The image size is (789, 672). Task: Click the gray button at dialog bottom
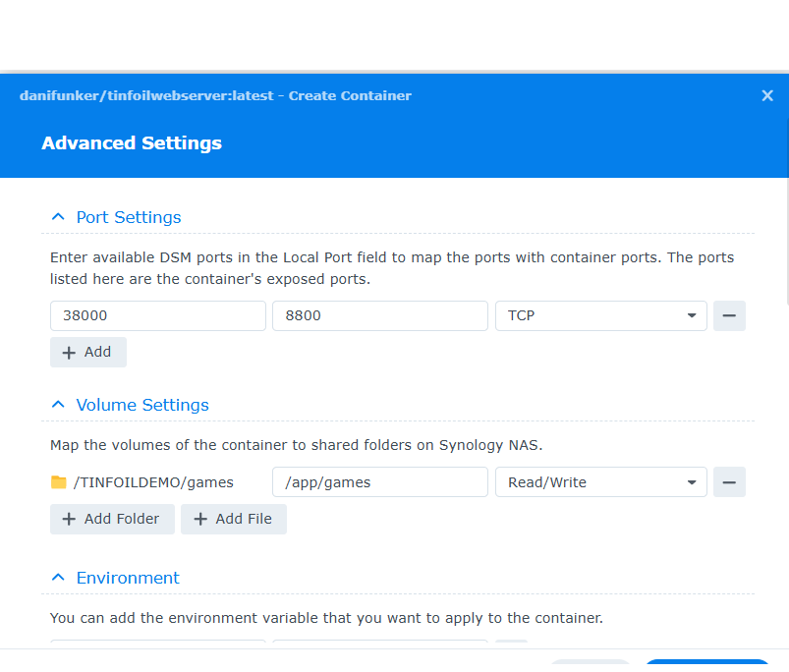pos(590,665)
